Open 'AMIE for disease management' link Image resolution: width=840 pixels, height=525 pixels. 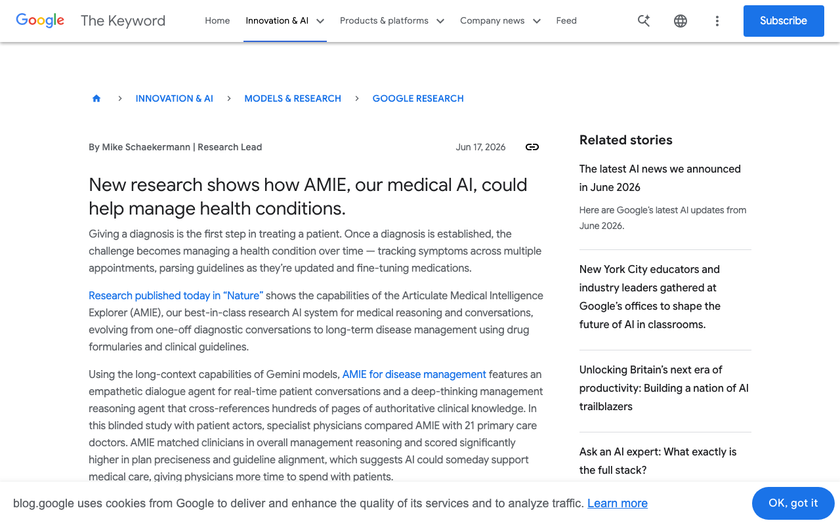414,374
